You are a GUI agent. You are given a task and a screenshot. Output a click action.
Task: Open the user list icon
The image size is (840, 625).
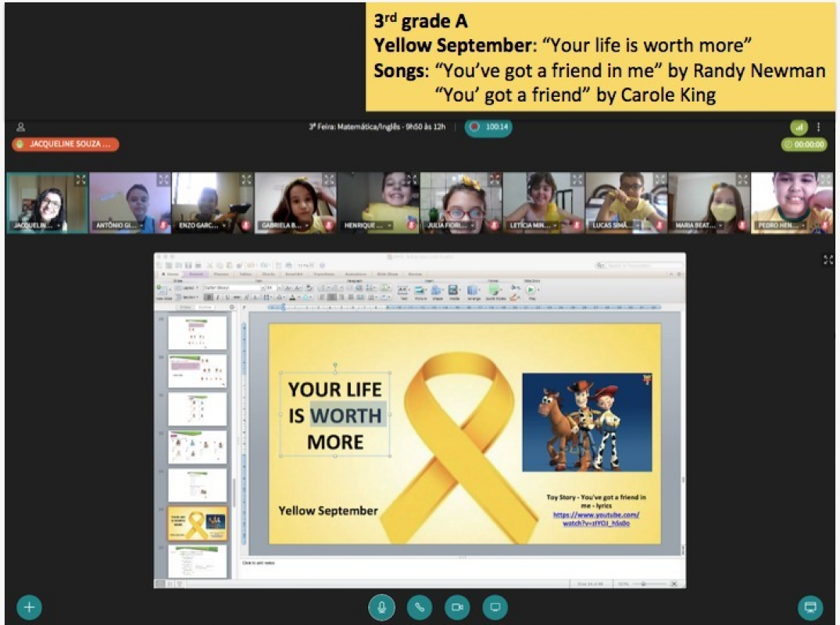pos(21,127)
